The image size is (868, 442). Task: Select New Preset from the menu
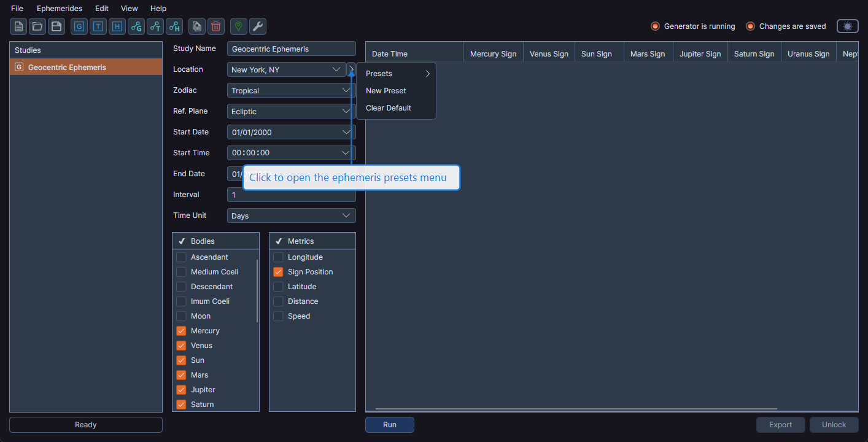coord(386,90)
